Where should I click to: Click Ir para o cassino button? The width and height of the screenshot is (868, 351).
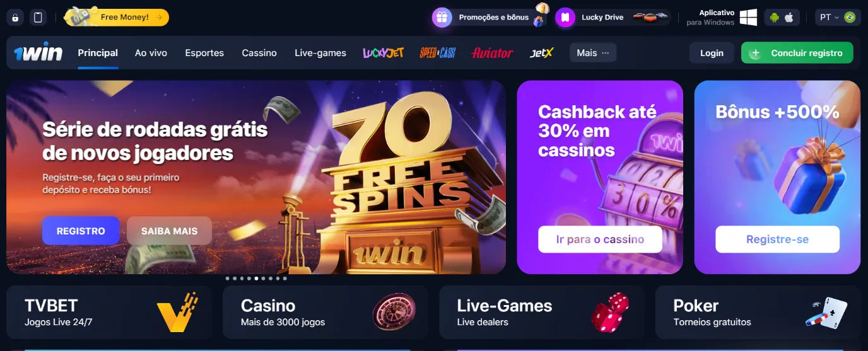(x=600, y=239)
